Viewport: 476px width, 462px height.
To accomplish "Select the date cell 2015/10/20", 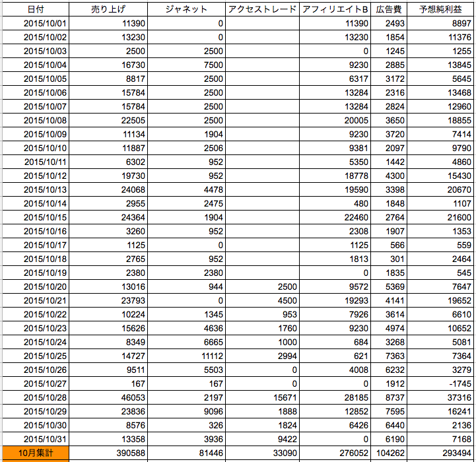I will [x=36, y=286].
